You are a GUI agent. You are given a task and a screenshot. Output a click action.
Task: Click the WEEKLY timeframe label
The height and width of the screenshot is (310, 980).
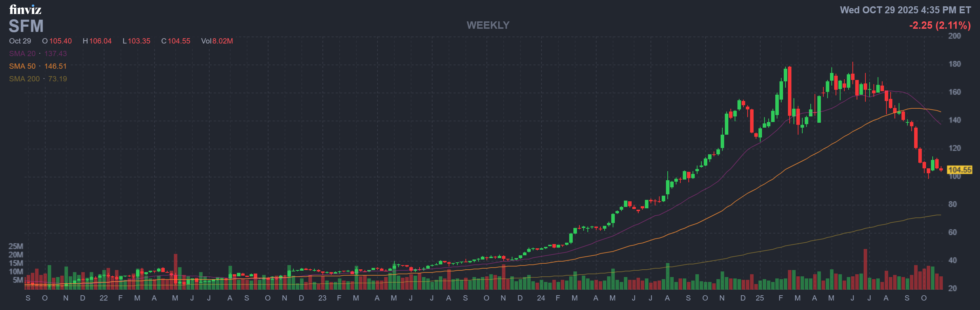click(x=488, y=25)
